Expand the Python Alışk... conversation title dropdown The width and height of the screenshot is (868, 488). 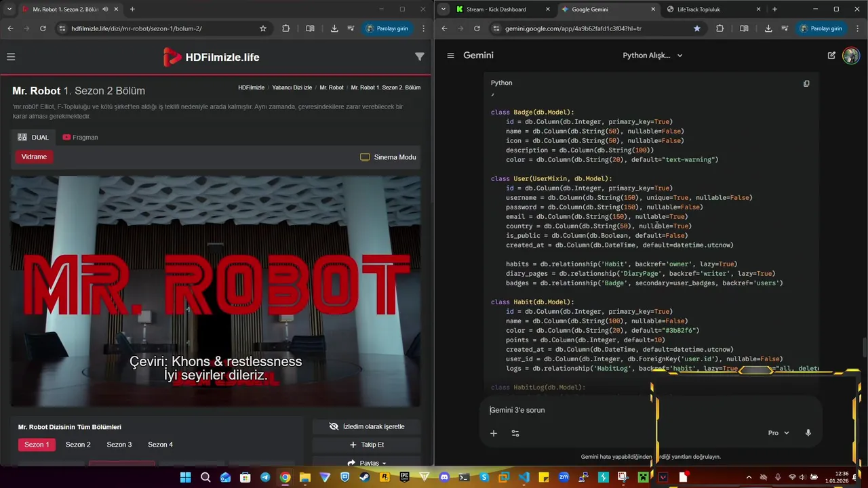(652, 56)
